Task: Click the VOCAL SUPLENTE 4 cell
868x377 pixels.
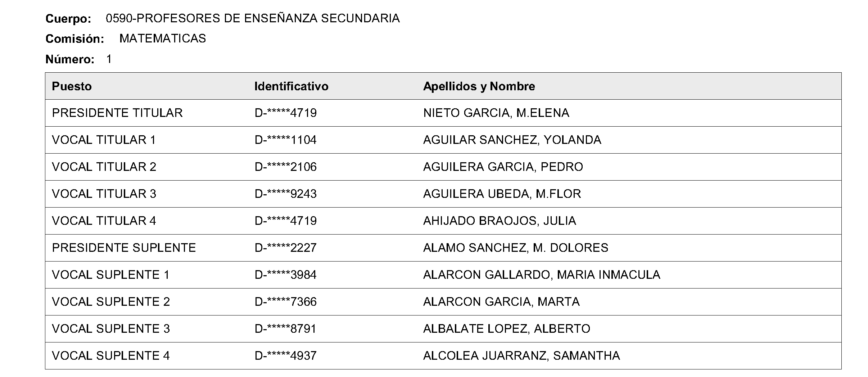Action: pyautogui.click(x=110, y=356)
